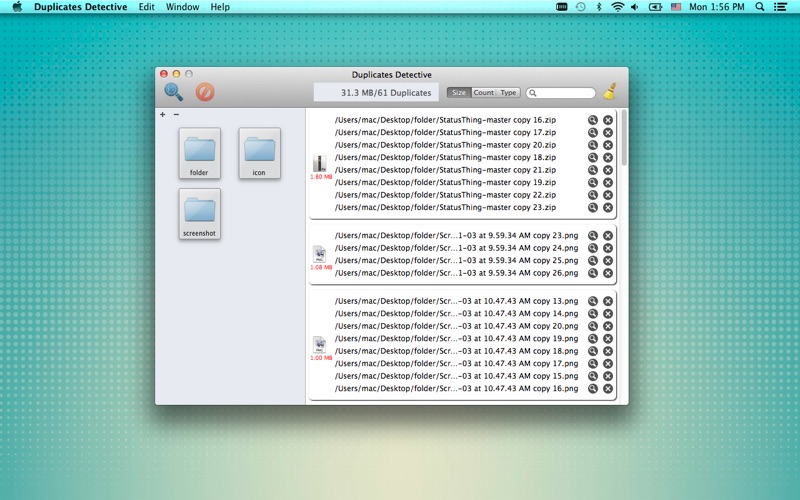Open the Window menu
The image size is (800, 500).
click(182, 7)
